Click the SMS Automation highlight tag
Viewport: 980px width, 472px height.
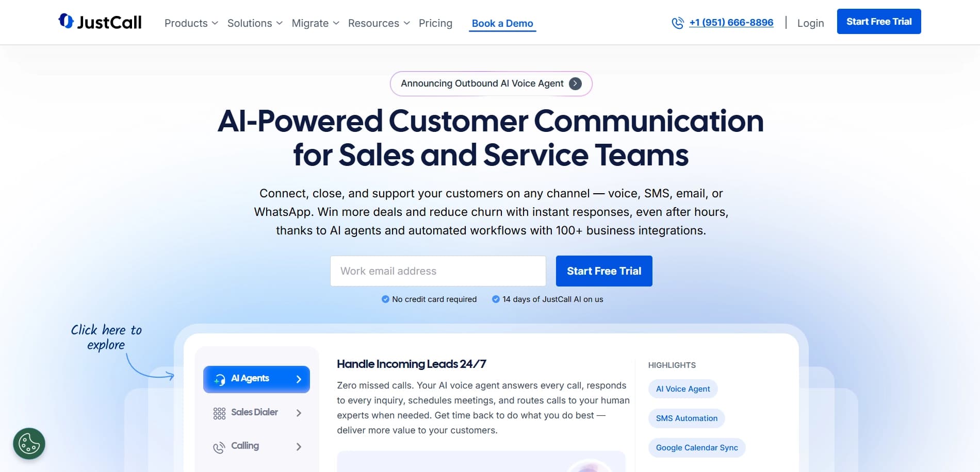[687, 418]
